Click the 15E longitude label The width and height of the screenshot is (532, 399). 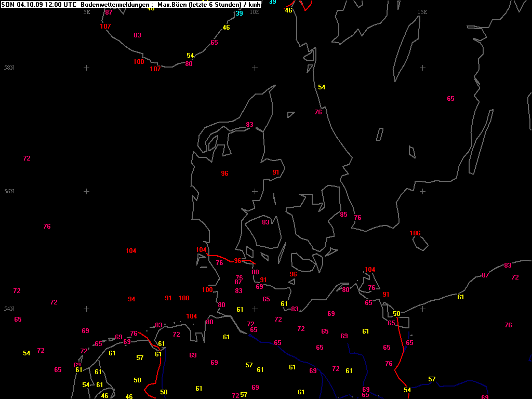[422, 12]
